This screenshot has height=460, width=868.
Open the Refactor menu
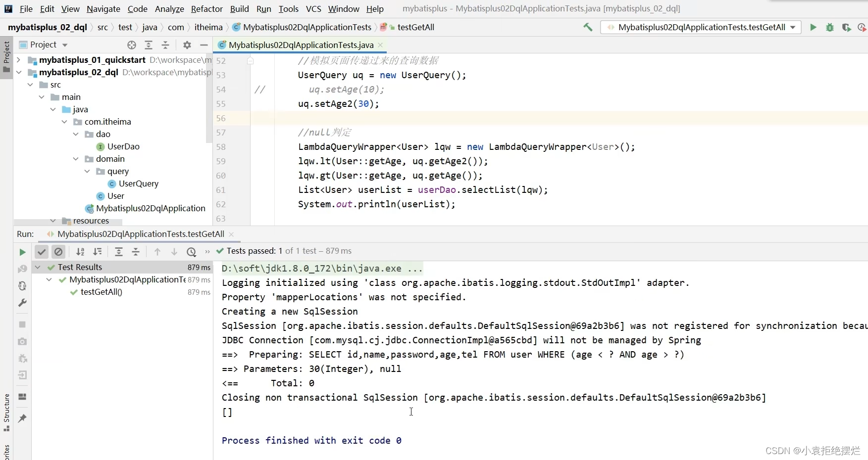point(206,9)
